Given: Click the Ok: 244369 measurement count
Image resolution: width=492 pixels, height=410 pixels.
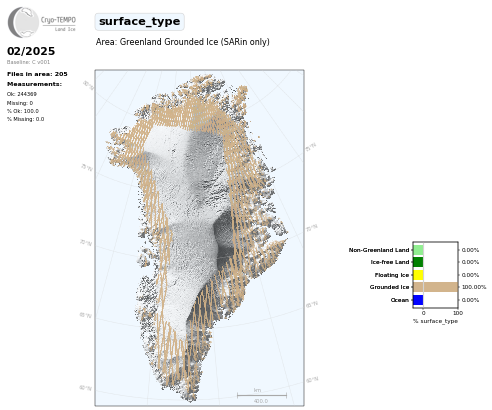Looking at the screenshot, I should click(22, 94).
